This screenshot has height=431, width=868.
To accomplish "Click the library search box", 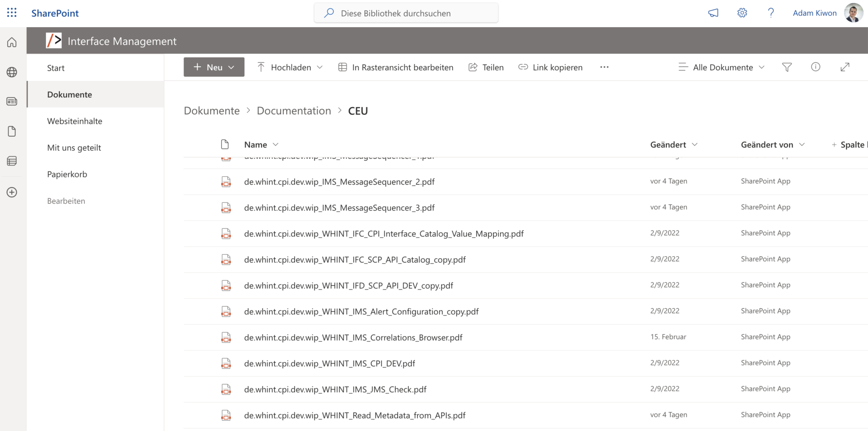I will pos(406,13).
